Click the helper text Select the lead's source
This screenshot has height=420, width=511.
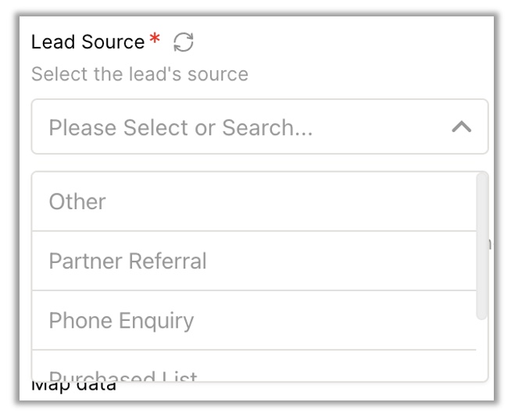tap(139, 74)
